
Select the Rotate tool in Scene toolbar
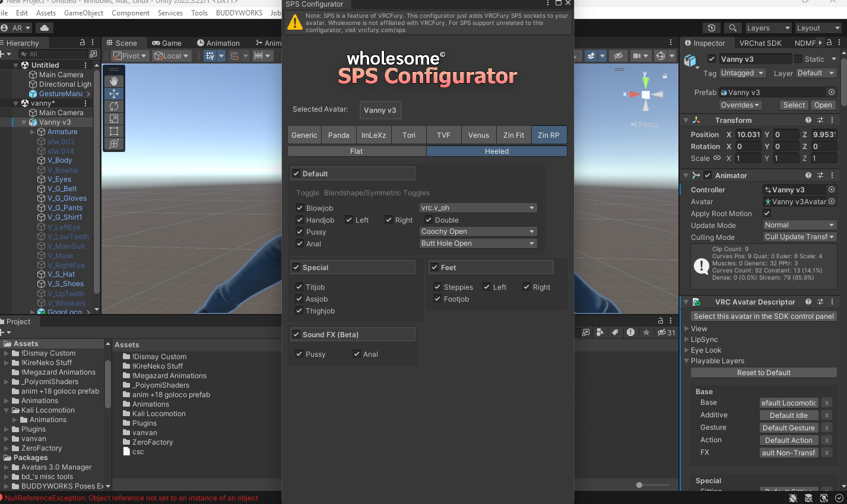click(x=114, y=106)
